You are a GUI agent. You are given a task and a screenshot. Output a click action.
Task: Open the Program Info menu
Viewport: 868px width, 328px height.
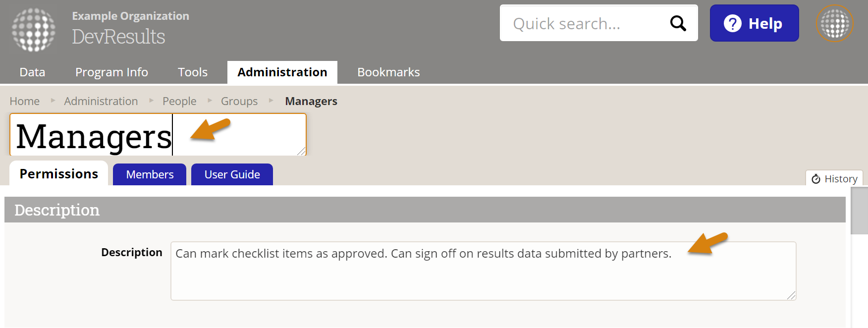click(111, 72)
